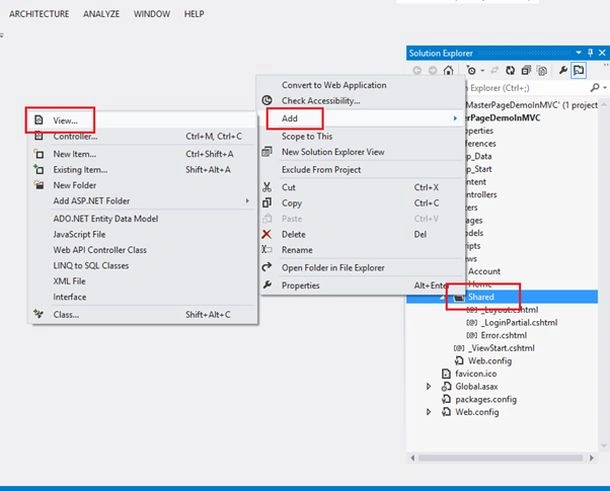
Task: Click the Open Folder arrow icon
Action: [x=267, y=267]
